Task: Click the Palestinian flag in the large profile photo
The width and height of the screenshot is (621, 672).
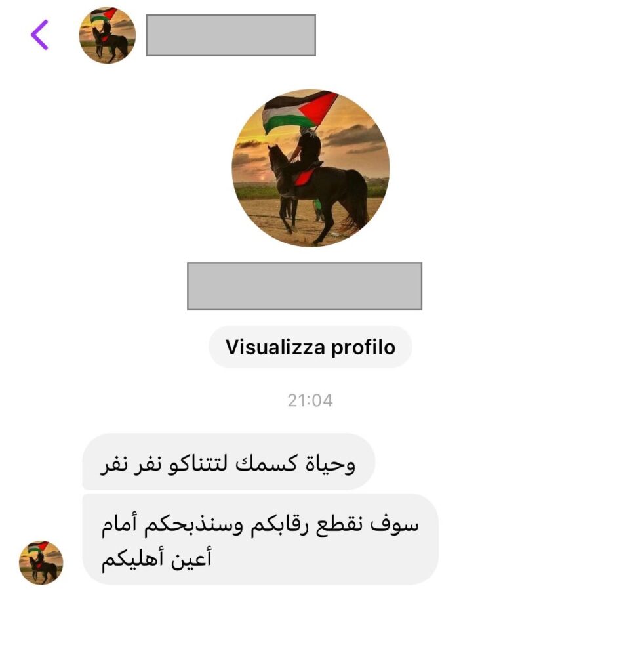Action: pos(299,110)
